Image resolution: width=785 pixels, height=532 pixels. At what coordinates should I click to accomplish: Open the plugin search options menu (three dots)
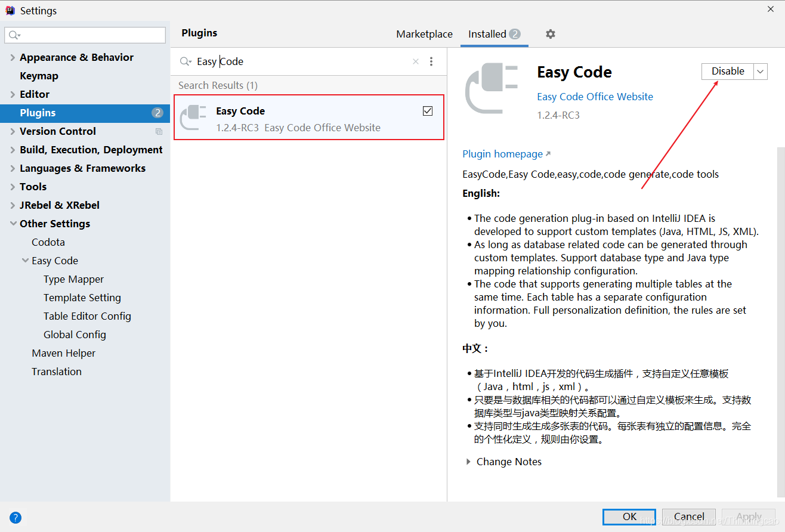[x=431, y=61]
